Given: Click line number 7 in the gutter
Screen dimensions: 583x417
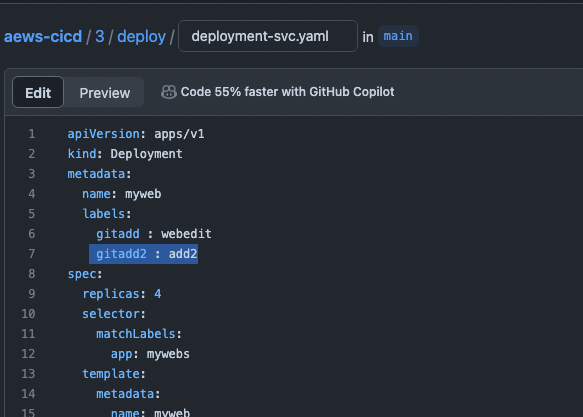Looking at the screenshot, I should click(32, 254).
